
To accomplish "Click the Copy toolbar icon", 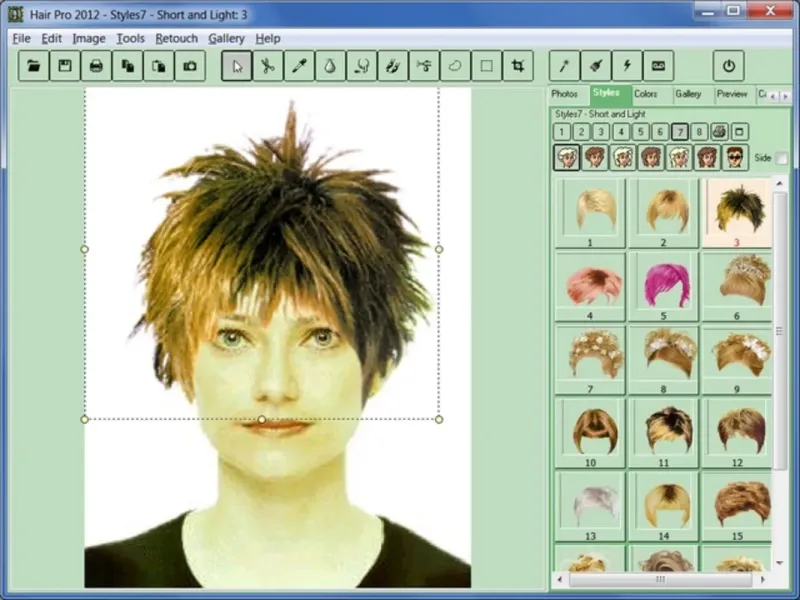I will click(x=128, y=66).
